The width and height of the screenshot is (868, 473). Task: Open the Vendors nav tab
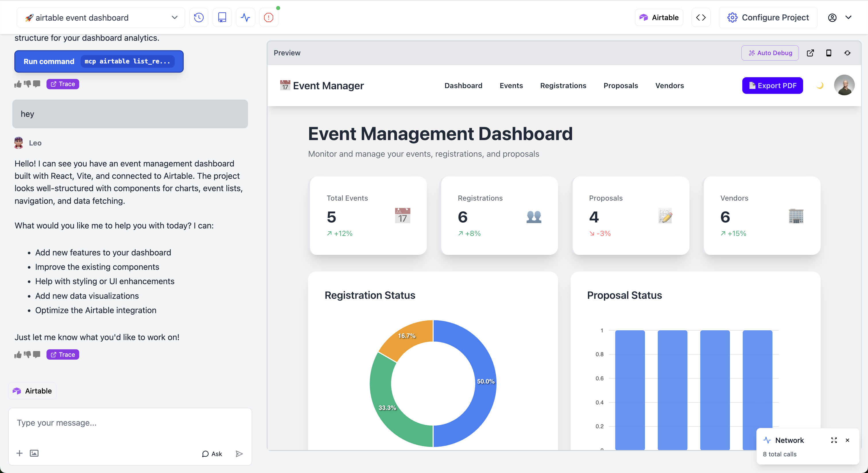click(670, 86)
